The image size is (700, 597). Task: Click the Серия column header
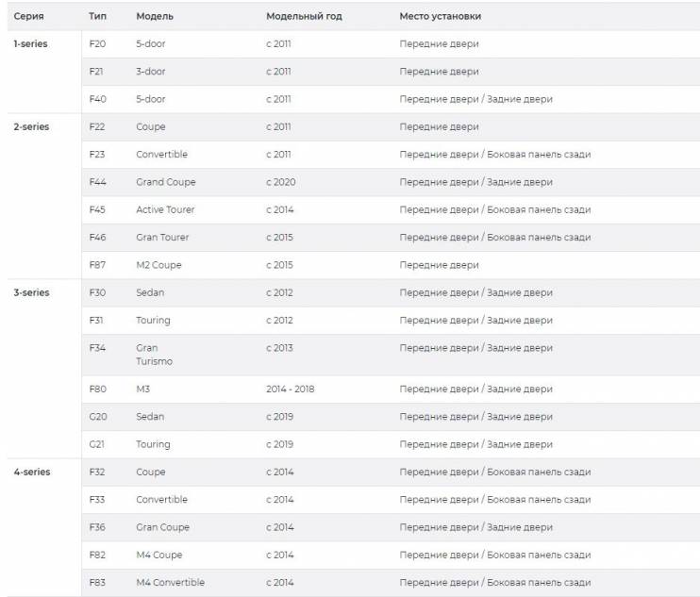coord(28,17)
